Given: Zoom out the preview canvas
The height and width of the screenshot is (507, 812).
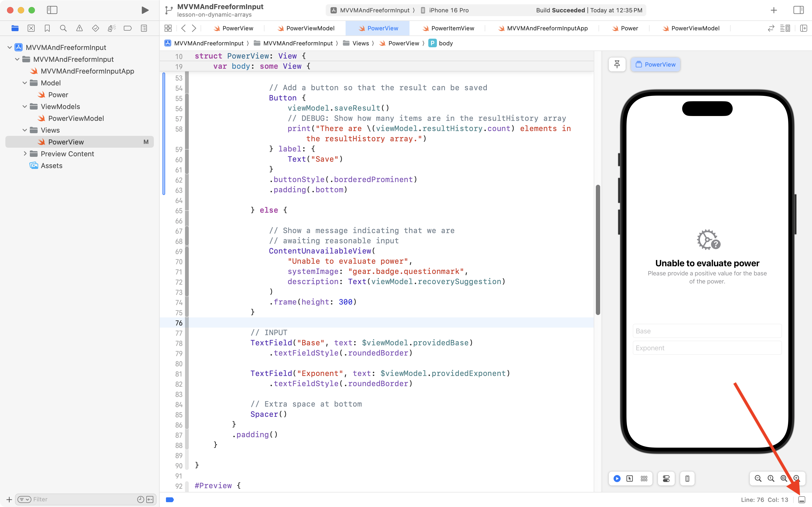Looking at the screenshot, I should point(758,479).
